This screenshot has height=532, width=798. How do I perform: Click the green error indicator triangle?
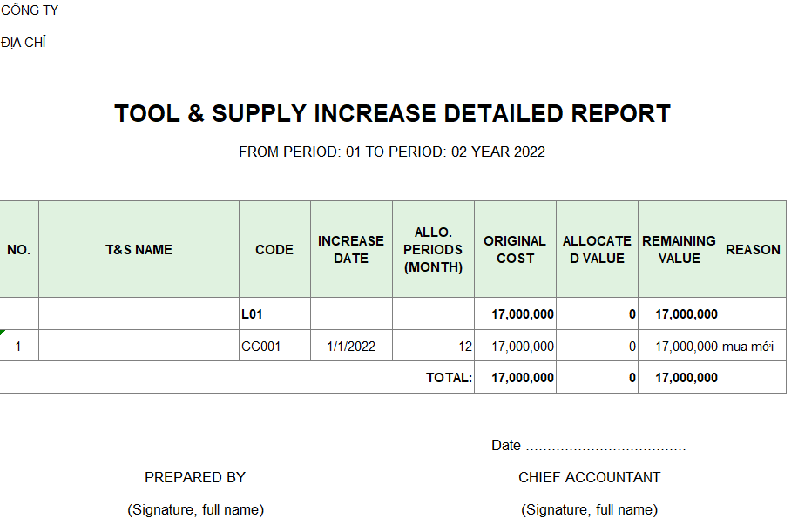[x=3, y=333]
